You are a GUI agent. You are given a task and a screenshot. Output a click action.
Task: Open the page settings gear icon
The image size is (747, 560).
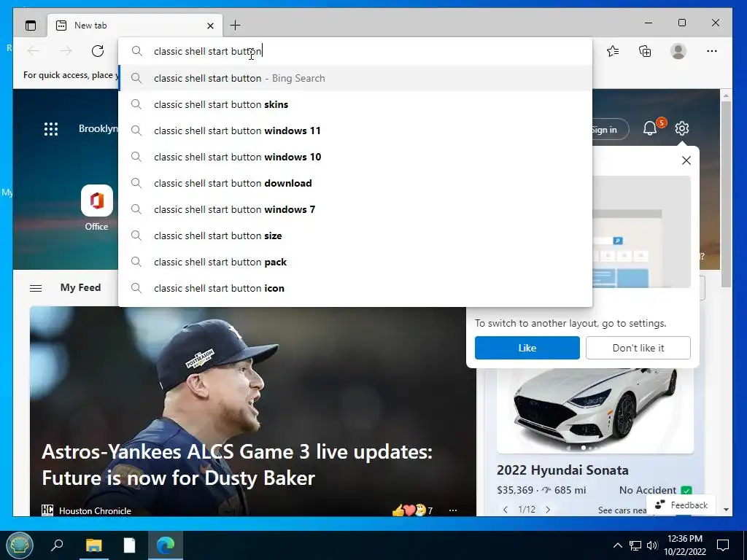coord(682,128)
